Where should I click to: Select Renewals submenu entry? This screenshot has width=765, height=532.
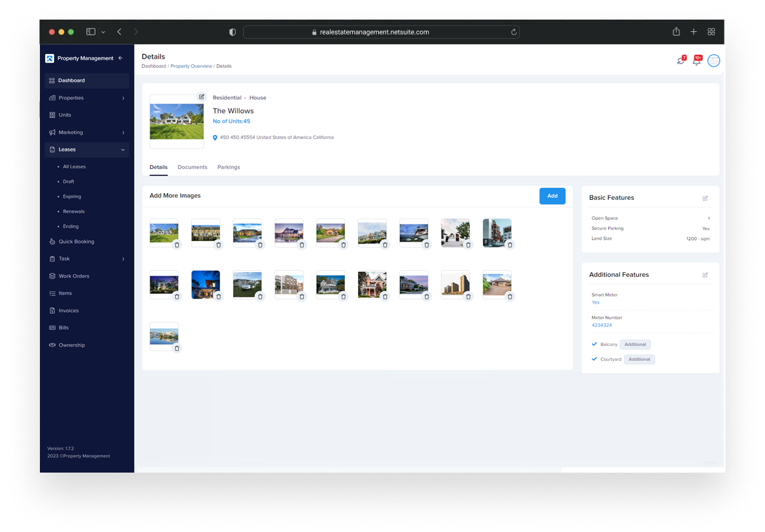click(74, 211)
